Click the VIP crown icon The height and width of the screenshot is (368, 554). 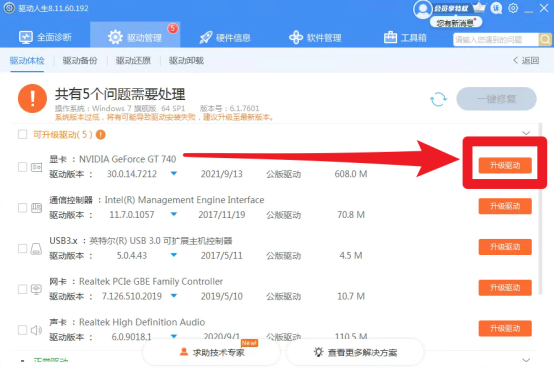click(479, 7)
